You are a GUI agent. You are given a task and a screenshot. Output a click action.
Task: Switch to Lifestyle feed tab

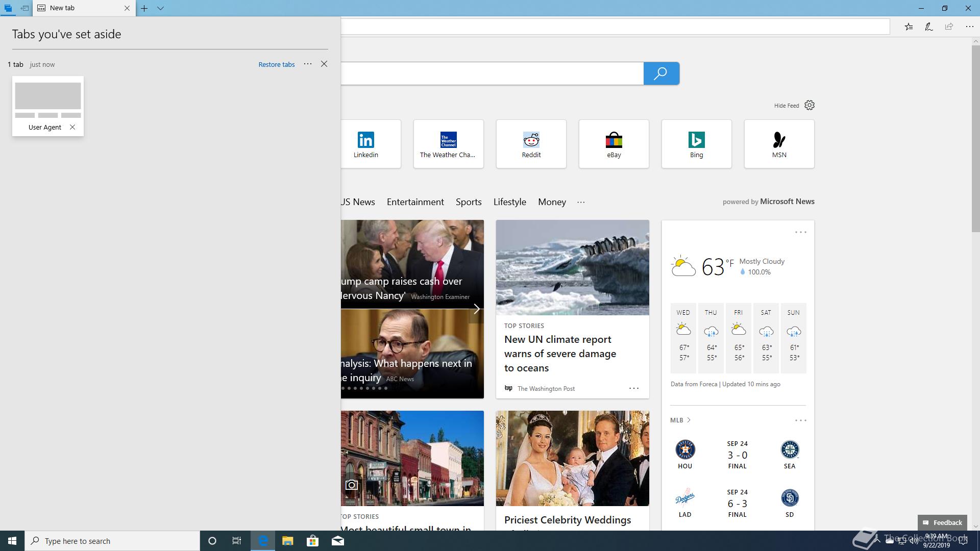pyautogui.click(x=509, y=202)
